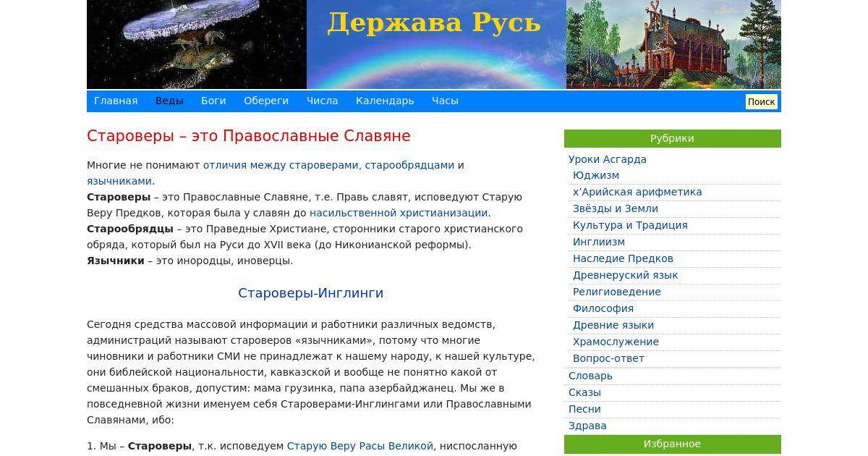Open Наследие Предков category
This screenshot has width=868, height=456.
point(623,258)
